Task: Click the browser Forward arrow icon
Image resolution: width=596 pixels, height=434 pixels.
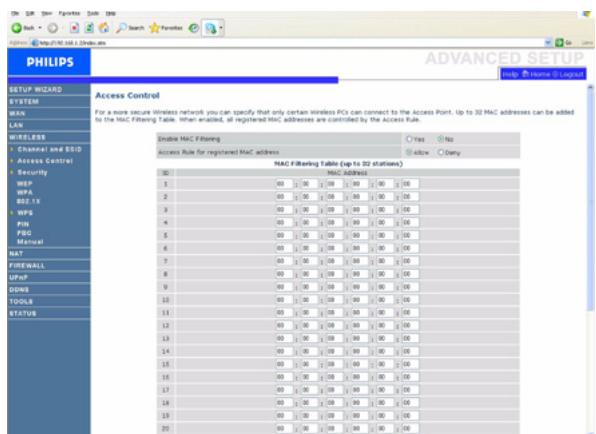Action: pyautogui.click(x=53, y=28)
